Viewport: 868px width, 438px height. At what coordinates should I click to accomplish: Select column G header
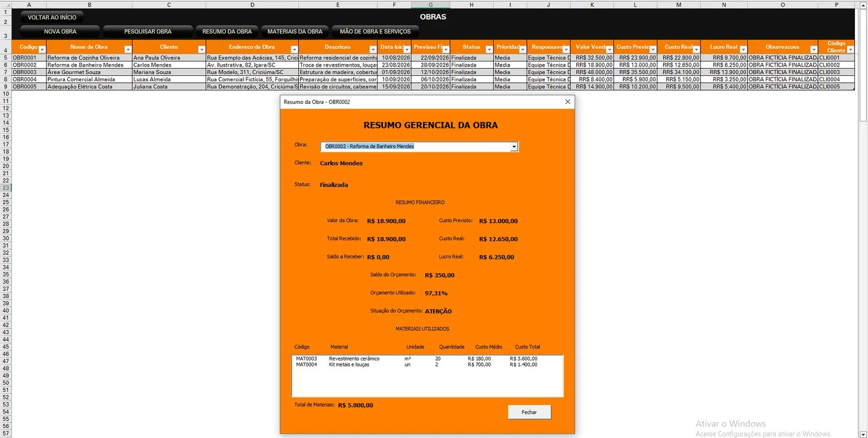pyautogui.click(x=431, y=4)
